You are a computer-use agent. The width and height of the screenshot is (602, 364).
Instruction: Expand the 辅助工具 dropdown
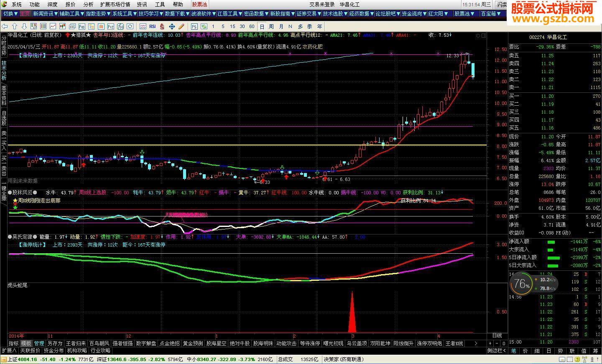71,13
